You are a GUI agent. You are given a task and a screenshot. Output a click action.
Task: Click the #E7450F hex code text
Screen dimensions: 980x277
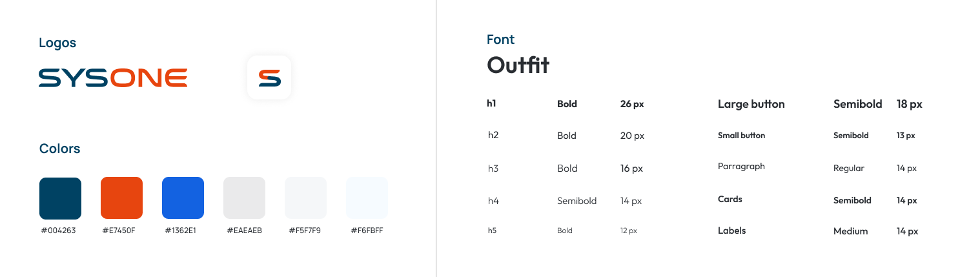119,231
